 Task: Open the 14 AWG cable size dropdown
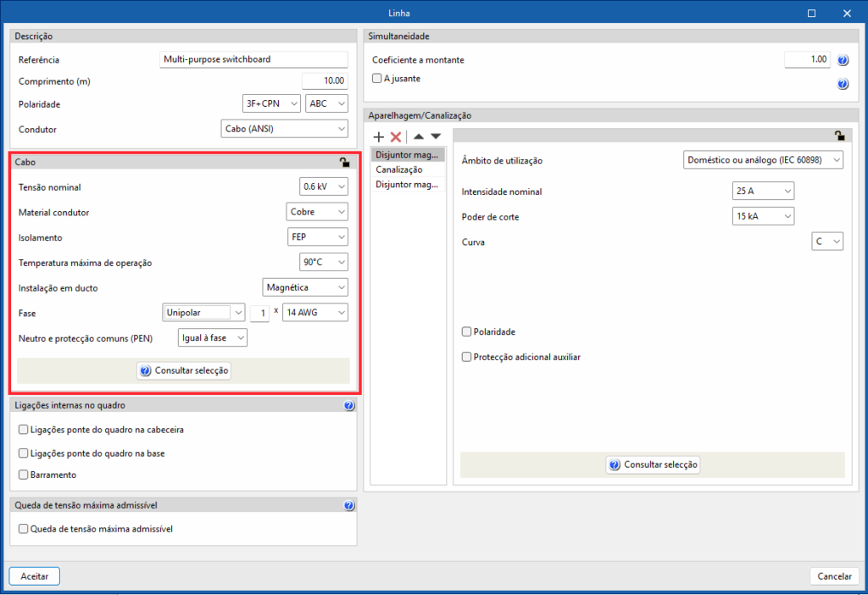click(315, 313)
